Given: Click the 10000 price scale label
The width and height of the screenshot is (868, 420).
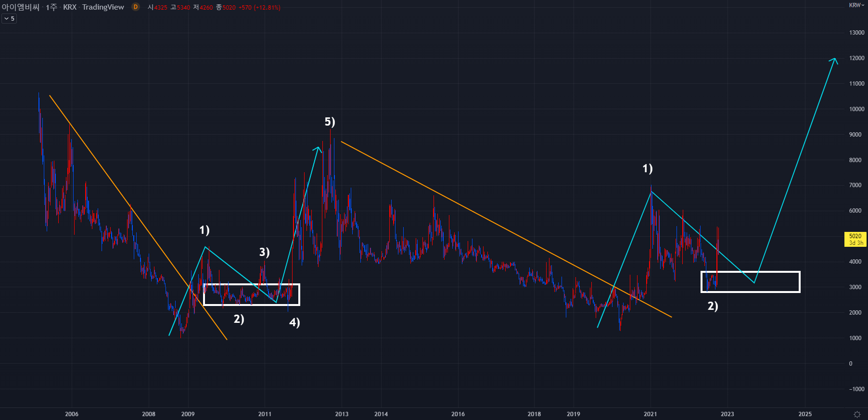Looking at the screenshot, I should 856,109.
